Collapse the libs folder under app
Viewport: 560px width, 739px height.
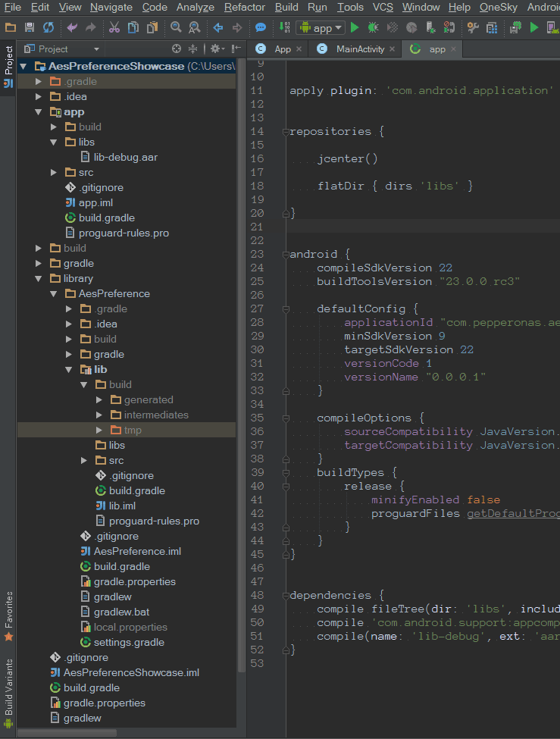pos(54,142)
